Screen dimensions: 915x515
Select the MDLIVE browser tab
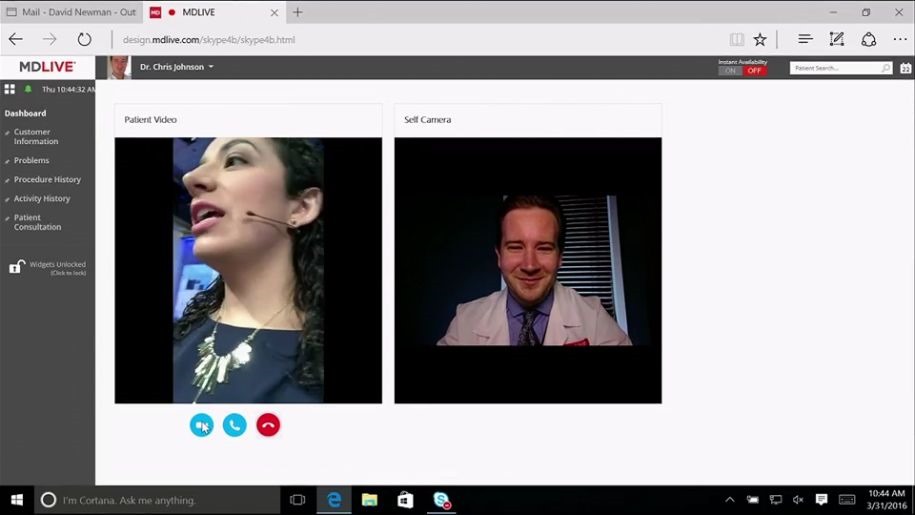click(x=215, y=12)
